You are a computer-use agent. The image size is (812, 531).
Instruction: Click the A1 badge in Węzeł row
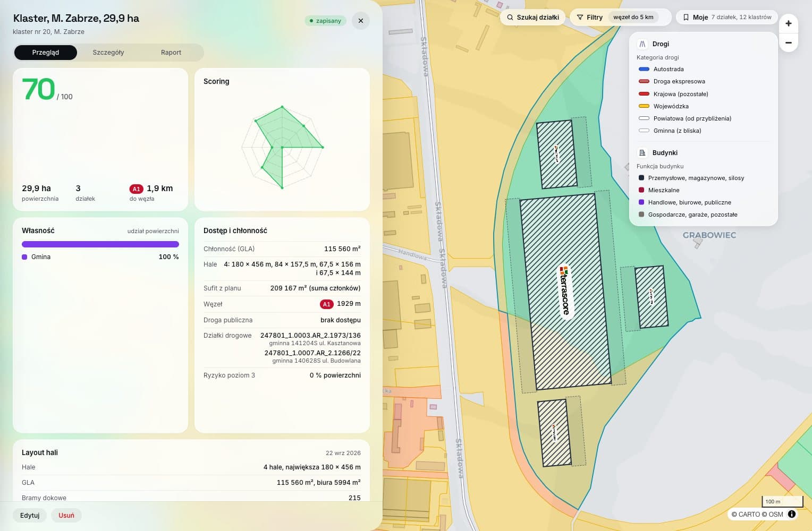point(327,304)
